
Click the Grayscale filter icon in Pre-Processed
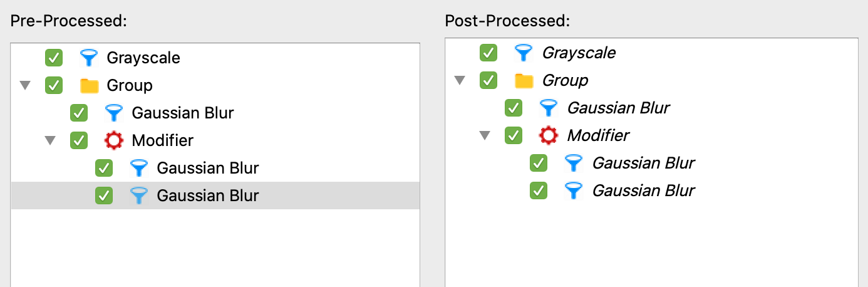point(90,58)
